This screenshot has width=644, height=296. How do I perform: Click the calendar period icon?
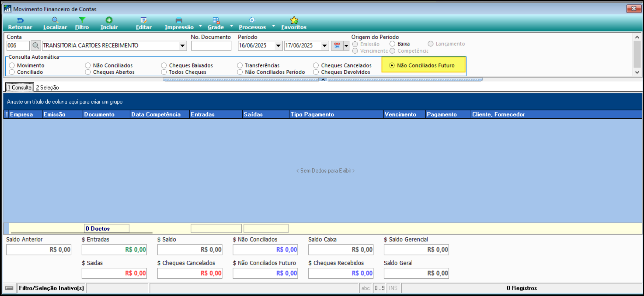tap(337, 46)
